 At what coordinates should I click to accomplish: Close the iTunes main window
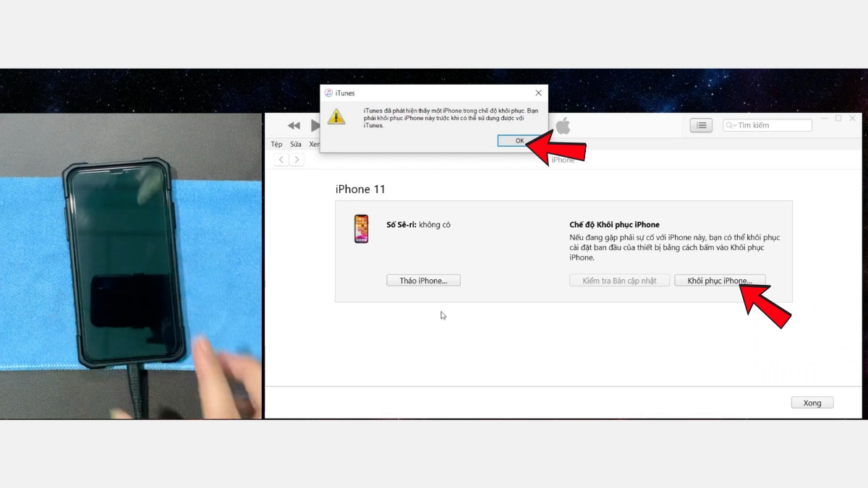pyautogui.click(x=853, y=118)
